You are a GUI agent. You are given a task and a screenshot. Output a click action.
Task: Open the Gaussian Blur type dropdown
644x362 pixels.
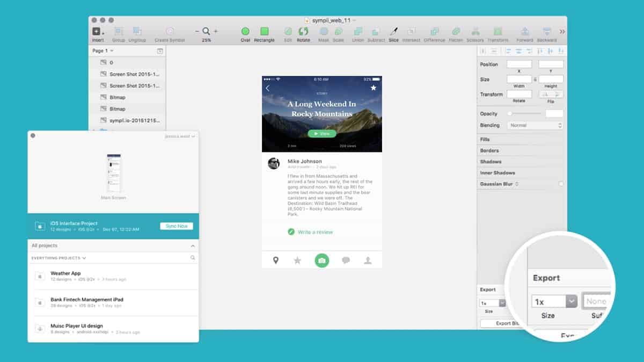[517, 184]
